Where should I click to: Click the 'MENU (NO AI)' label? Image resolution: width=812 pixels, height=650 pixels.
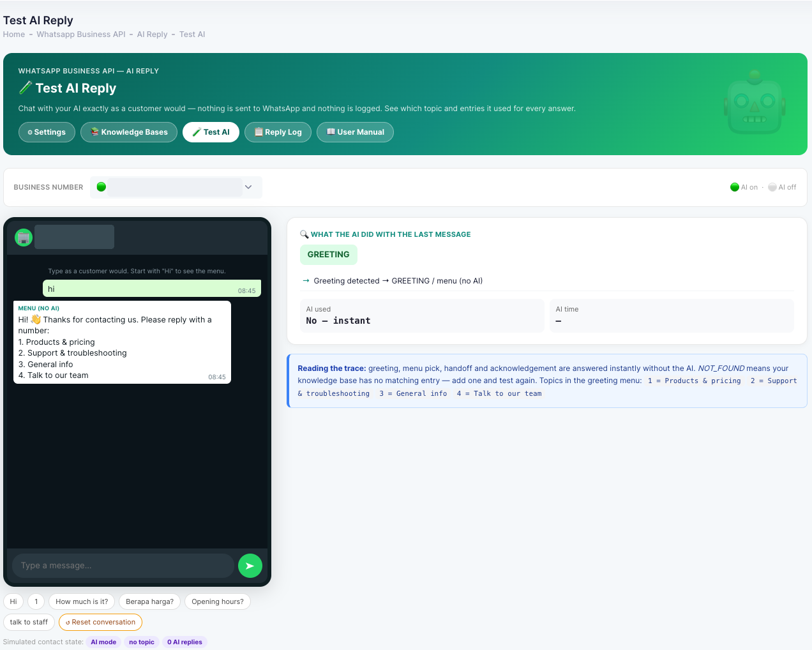(x=39, y=308)
